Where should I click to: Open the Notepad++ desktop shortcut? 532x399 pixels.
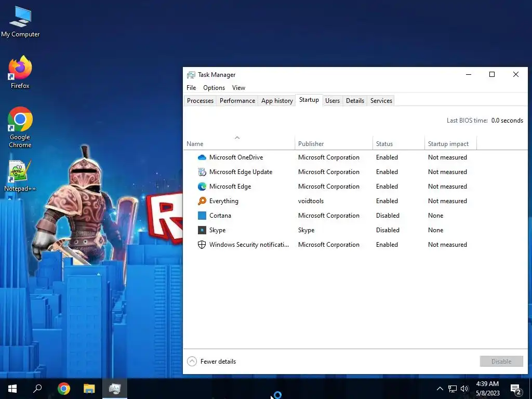point(20,176)
